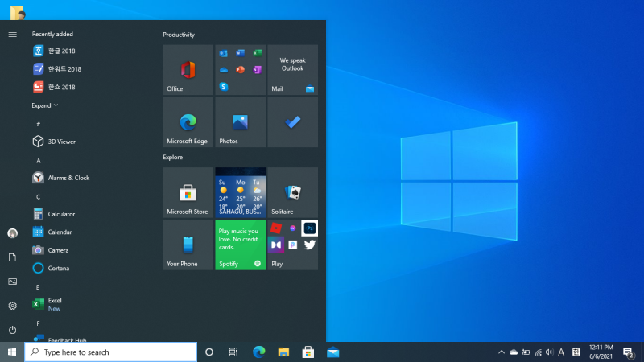644x362 pixels.
Task: Click the letter C section header
Action: [38, 197]
